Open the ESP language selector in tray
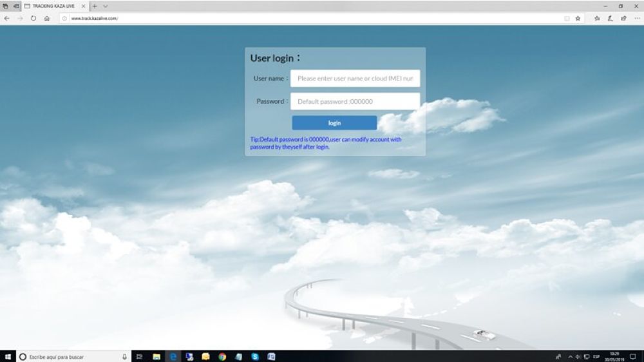 (596, 356)
